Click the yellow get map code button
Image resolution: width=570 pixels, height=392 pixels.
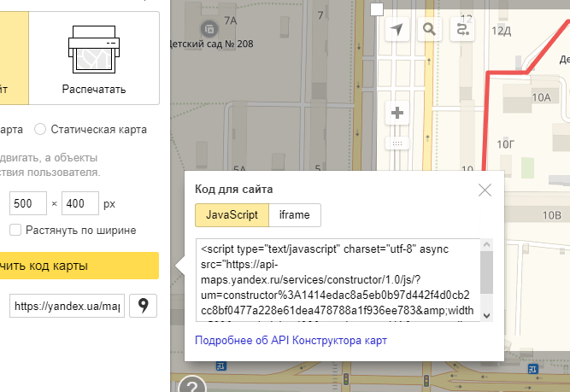coord(77,266)
